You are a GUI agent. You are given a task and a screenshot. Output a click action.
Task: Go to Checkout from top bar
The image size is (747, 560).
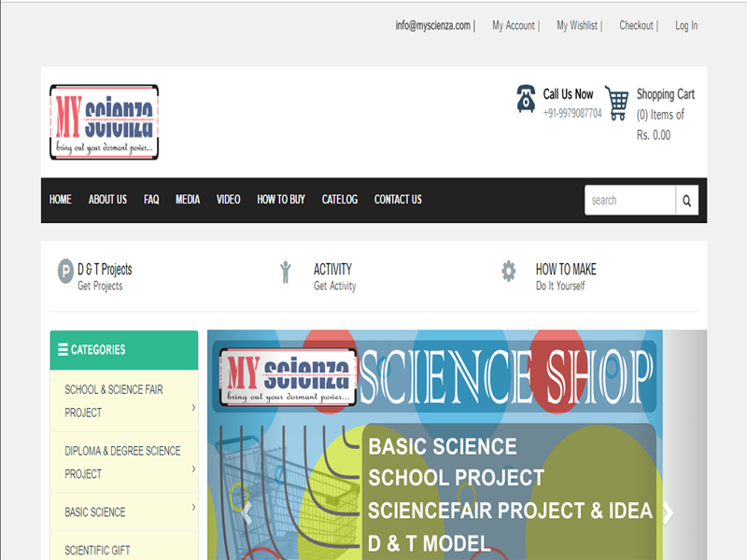coord(636,26)
